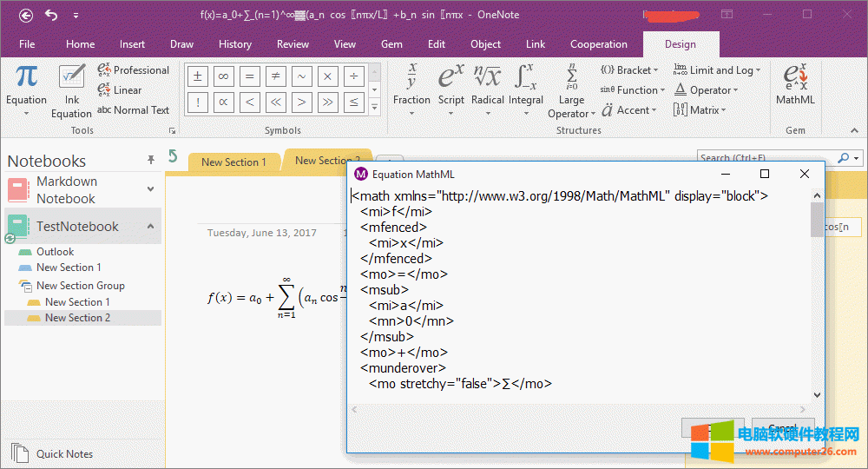Insert the infinity symbol
This screenshot has width=868, height=469.
coord(223,76)
